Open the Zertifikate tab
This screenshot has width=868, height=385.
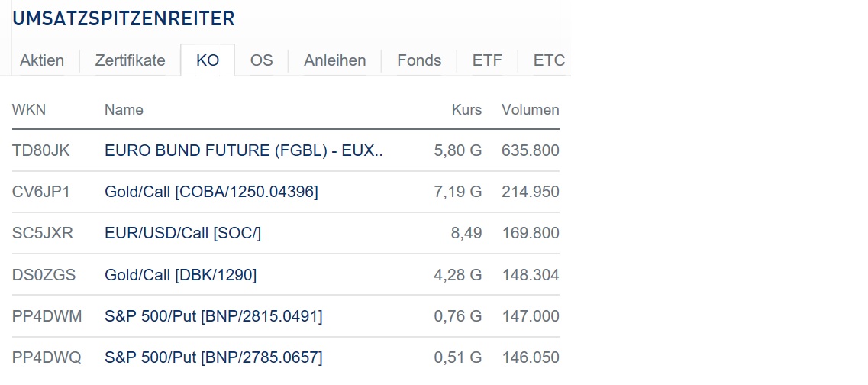click(130, 60)
